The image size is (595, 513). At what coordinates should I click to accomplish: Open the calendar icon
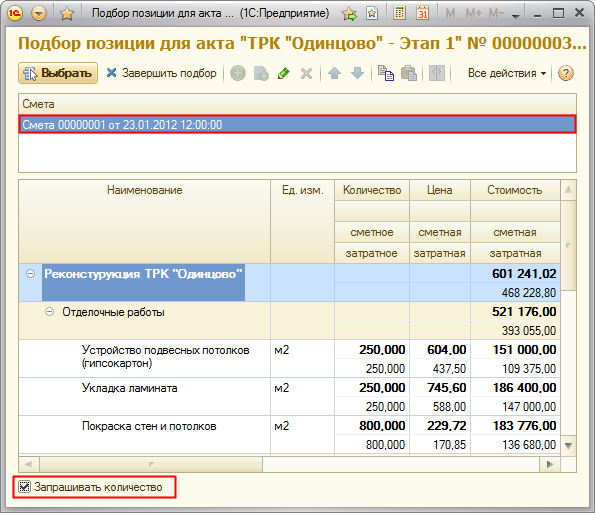422,13
